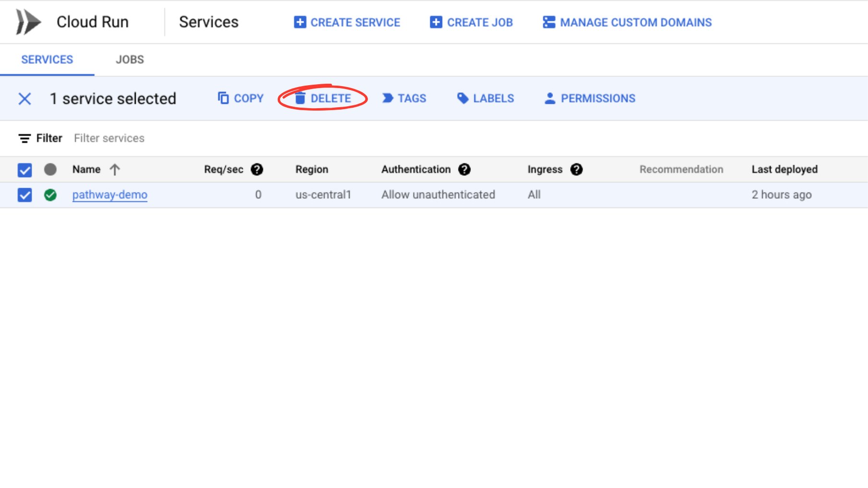
Task: Delete the selected service
Action: [323, 98]
